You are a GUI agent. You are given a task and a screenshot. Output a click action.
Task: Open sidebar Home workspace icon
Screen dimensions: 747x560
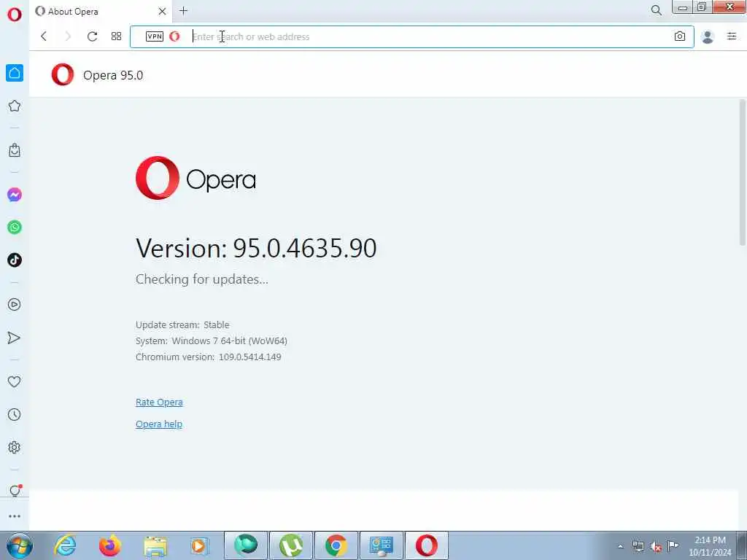pyautogui.click(x=15, y=73)
